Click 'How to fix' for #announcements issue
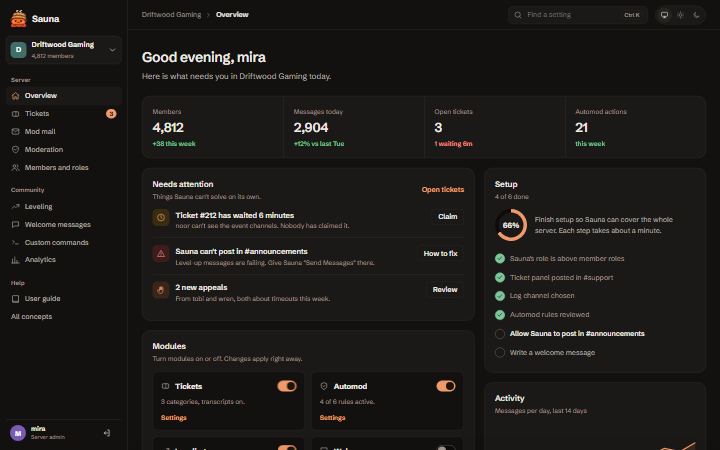The width and height of the screenshot is (720, 450). (x=440, y=253)
